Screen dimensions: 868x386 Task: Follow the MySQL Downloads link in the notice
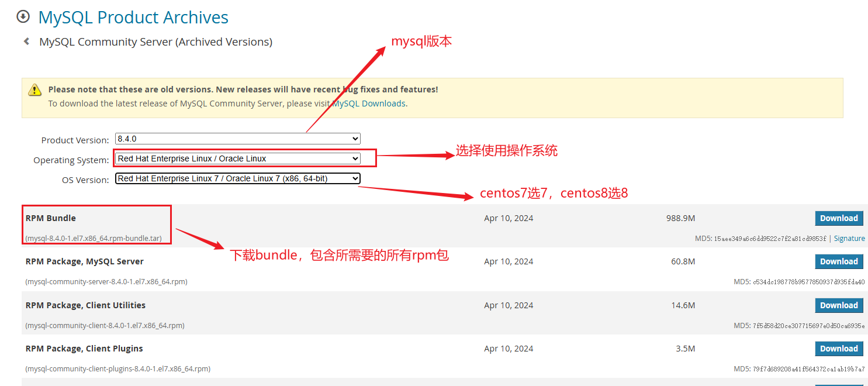tap(369, 104)
